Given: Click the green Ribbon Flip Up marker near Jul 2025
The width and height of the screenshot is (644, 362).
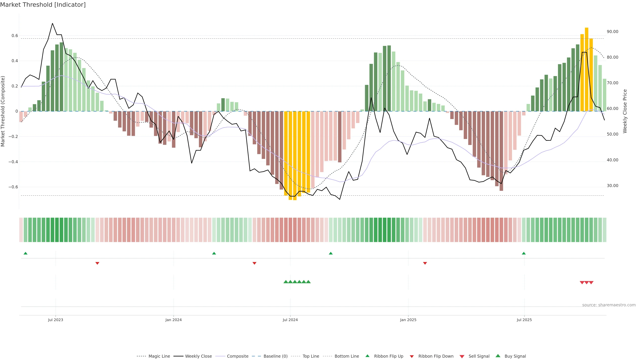Looking at the screenshot, I should tap(524, 253).
